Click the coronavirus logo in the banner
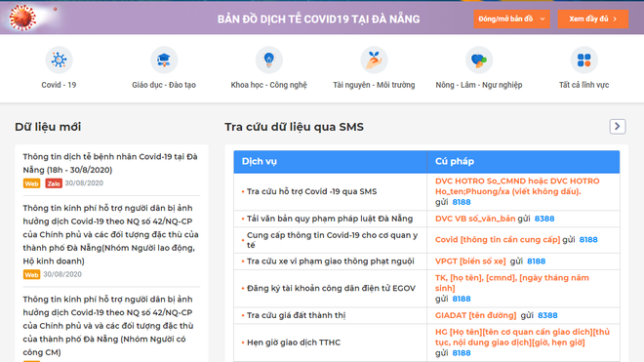The width and height of the screenshot is (644, 362). point(23,18)
